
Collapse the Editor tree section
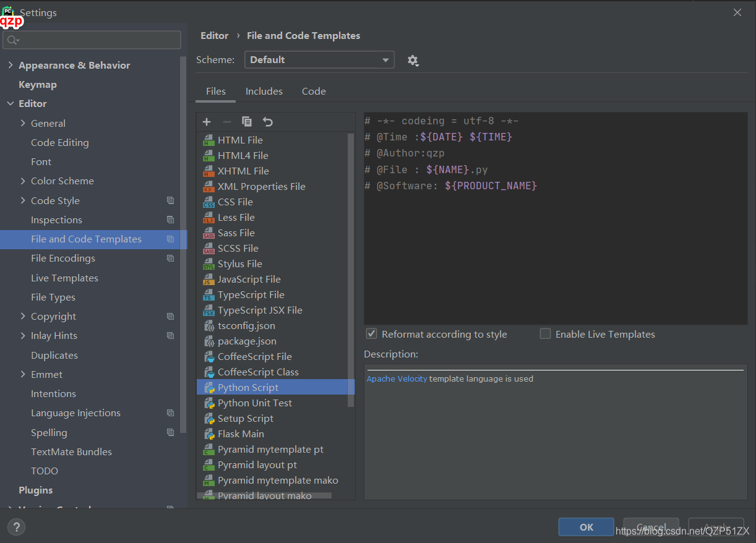10,104
